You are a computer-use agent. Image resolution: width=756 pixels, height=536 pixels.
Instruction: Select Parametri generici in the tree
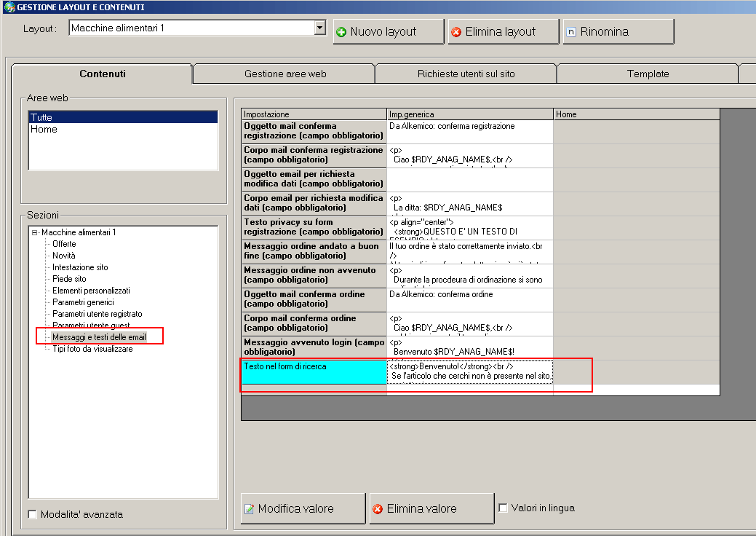coord(83,302)
